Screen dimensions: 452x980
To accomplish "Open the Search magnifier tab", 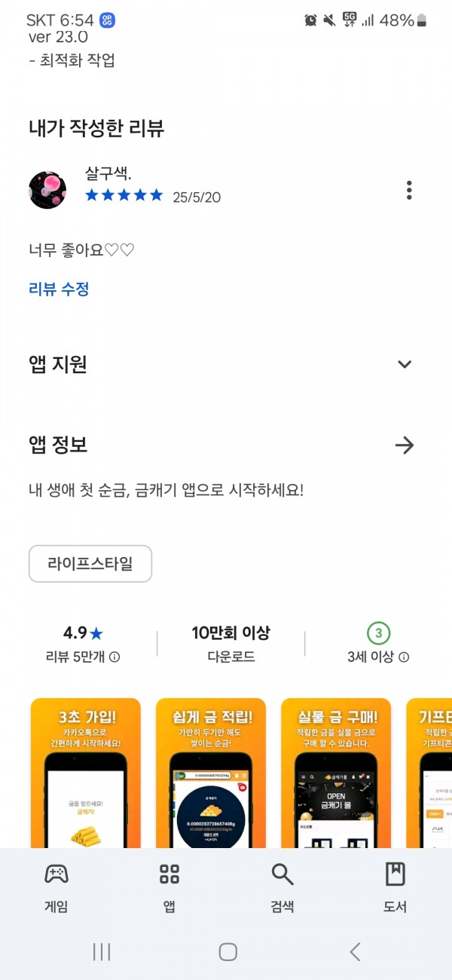I will point(282,874).
